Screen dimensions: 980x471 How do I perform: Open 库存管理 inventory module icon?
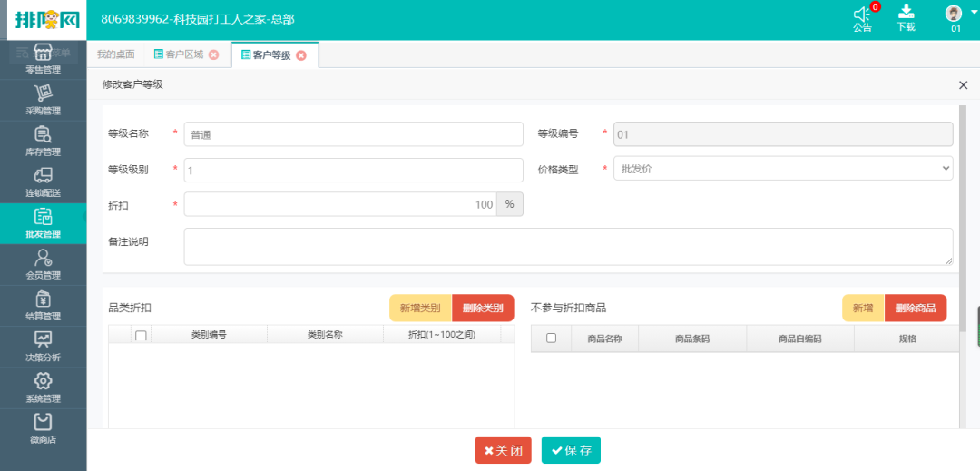(x=43, y=134)
